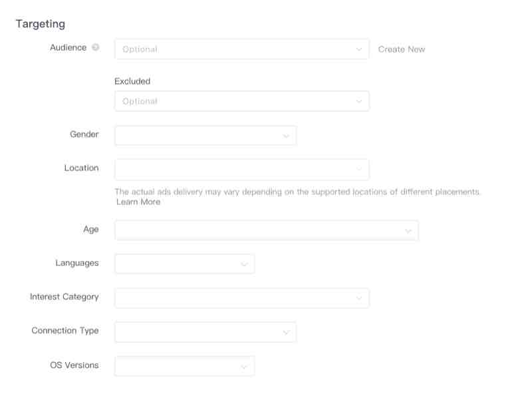Expand the Age selection field
The image size is (532, 406).
259,231
